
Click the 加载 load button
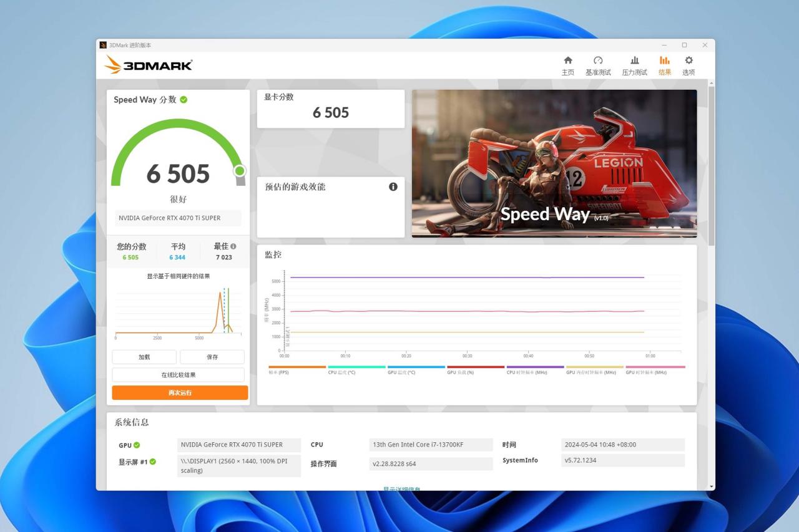pos(144,357)
